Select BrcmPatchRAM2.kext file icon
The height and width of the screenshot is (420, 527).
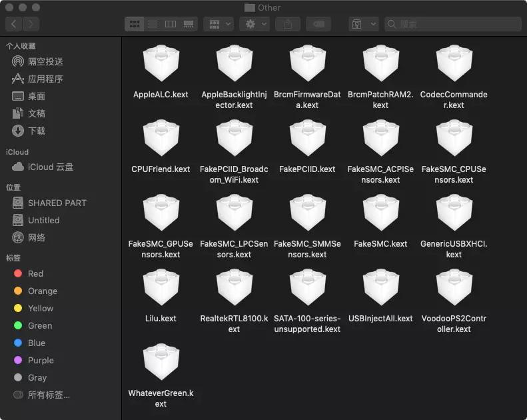pyautogui.click(x=381, y=63)
